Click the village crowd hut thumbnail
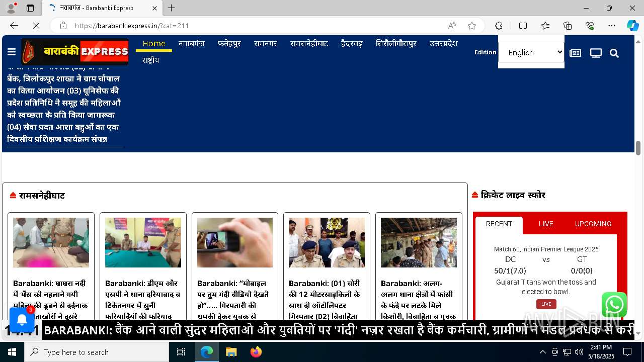 419,242
